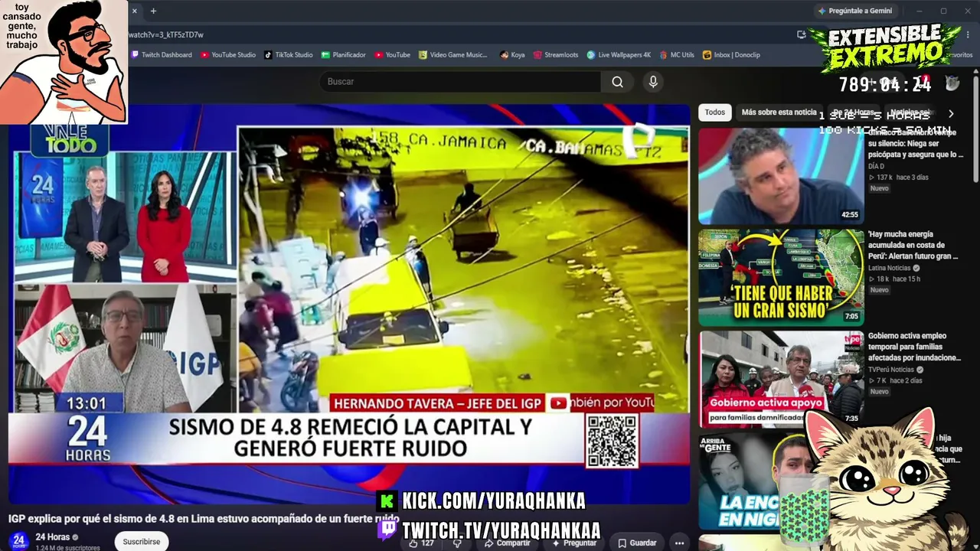Click the Guardar save button

(x=637, y=543)
